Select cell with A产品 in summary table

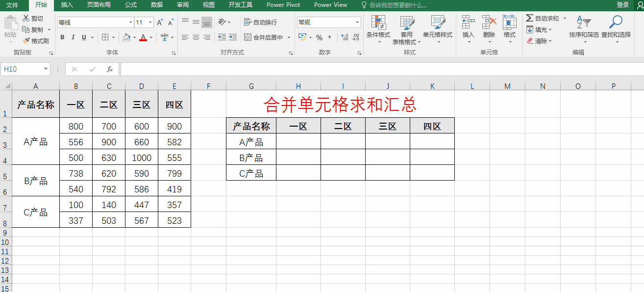click(x=251, y=142)
